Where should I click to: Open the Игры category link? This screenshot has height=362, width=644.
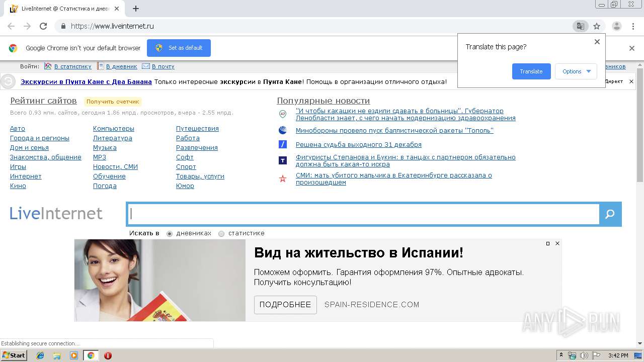coord(18,167)
